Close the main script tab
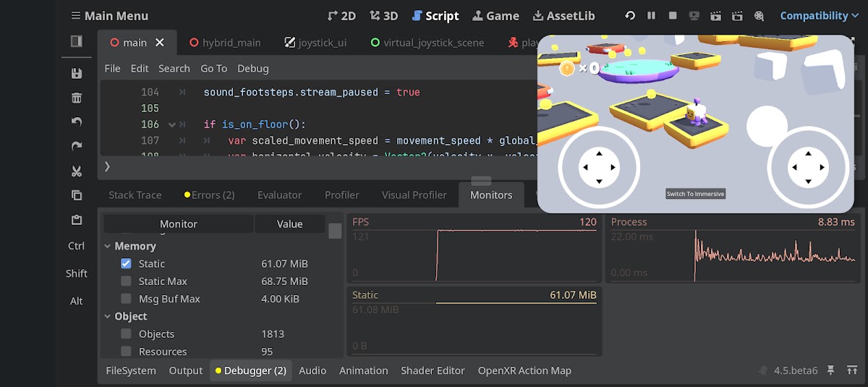 pos(160,43)
